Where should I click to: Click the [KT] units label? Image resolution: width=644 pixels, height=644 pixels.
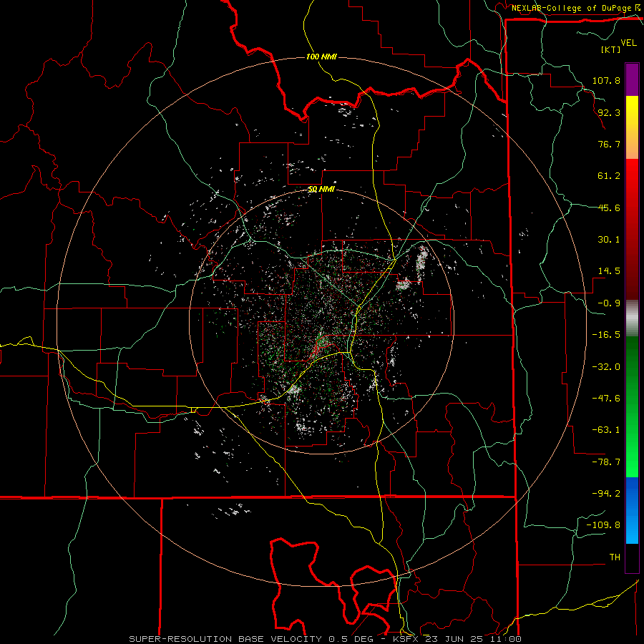(610, 49)
